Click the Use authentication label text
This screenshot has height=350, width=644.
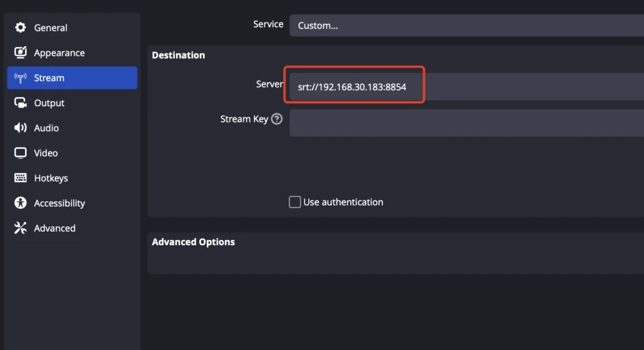pyautogui.click(x=343, y=202)
